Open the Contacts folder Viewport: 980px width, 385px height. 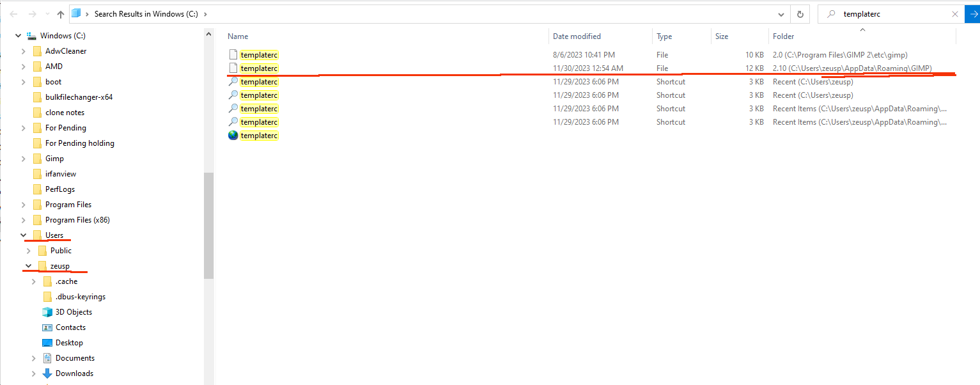tap(70, 327)
